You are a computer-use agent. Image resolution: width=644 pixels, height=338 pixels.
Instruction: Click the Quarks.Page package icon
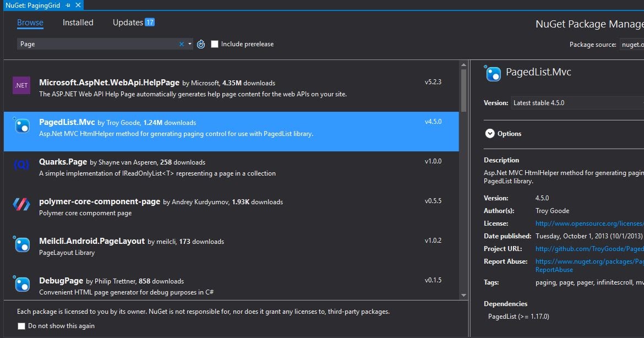[x=21, y=165]
